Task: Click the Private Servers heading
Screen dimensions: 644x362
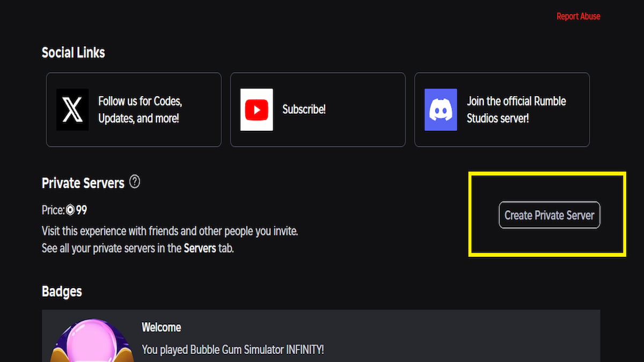Action: click(83, 183)
